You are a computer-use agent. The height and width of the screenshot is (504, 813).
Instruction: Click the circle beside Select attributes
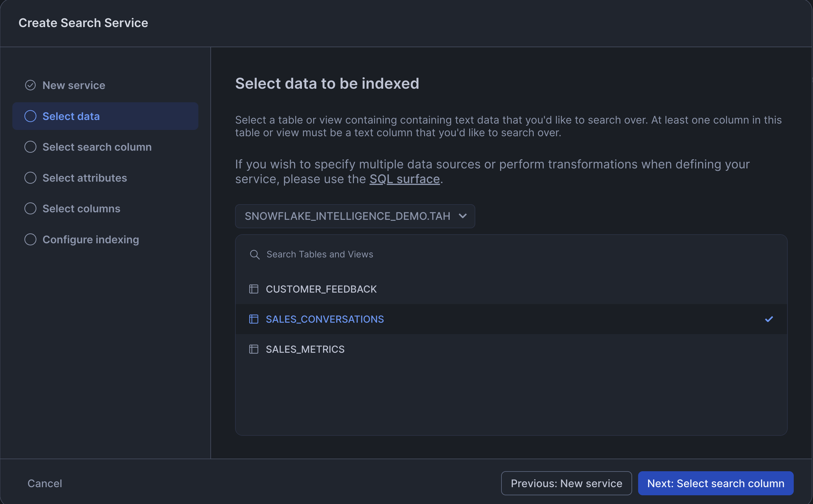click(30, 178)
